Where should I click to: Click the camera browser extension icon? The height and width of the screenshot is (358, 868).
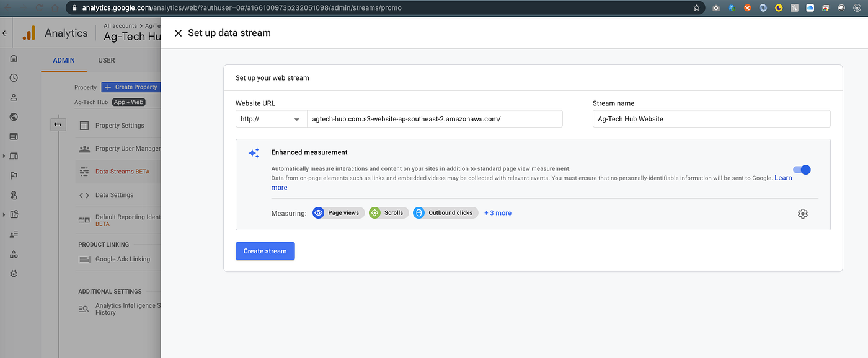716,8
